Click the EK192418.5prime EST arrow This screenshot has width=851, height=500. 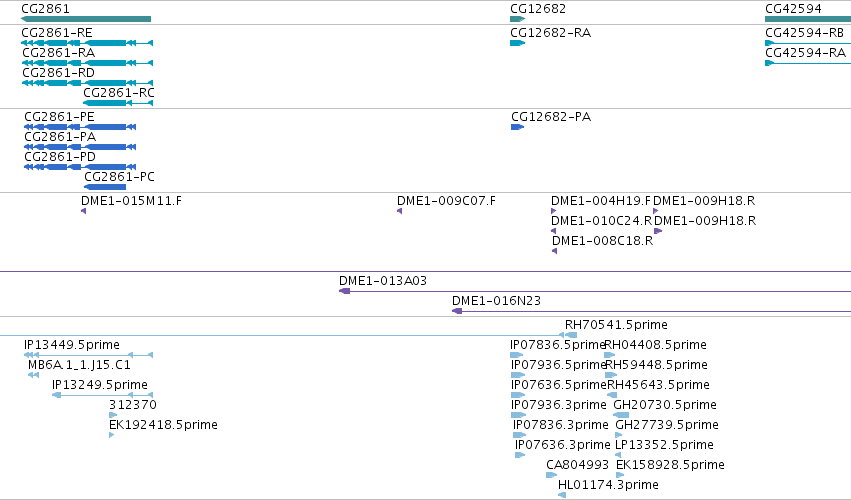tap(111, 435)
